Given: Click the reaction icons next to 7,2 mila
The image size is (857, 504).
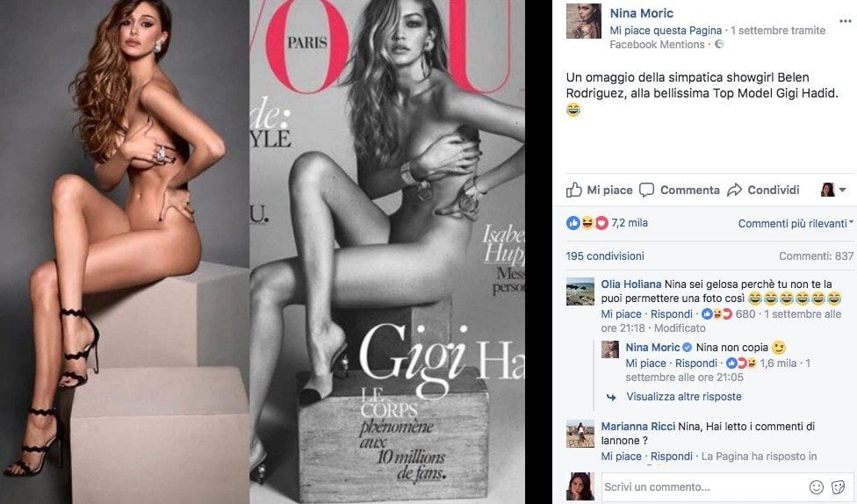Looking at the screenshot, I should 587,223.
